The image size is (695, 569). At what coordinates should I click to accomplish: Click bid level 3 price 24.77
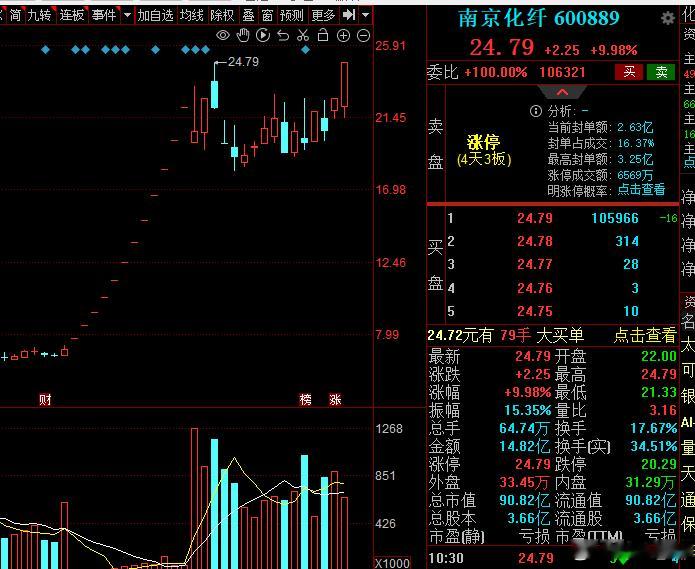pos(535,264)
